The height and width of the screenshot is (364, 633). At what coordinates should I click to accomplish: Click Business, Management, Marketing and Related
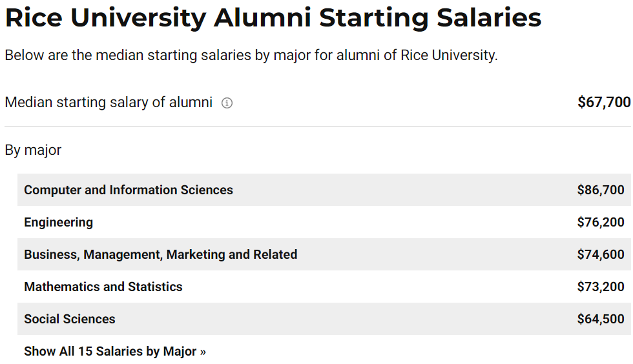point(161,254)
